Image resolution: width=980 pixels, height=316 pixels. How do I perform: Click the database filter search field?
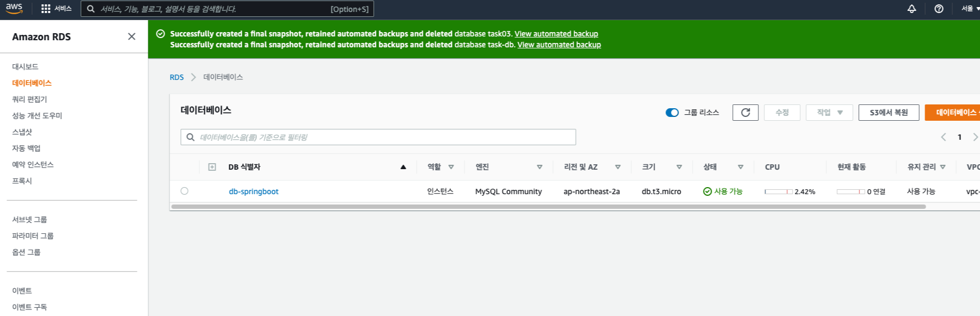378,137
